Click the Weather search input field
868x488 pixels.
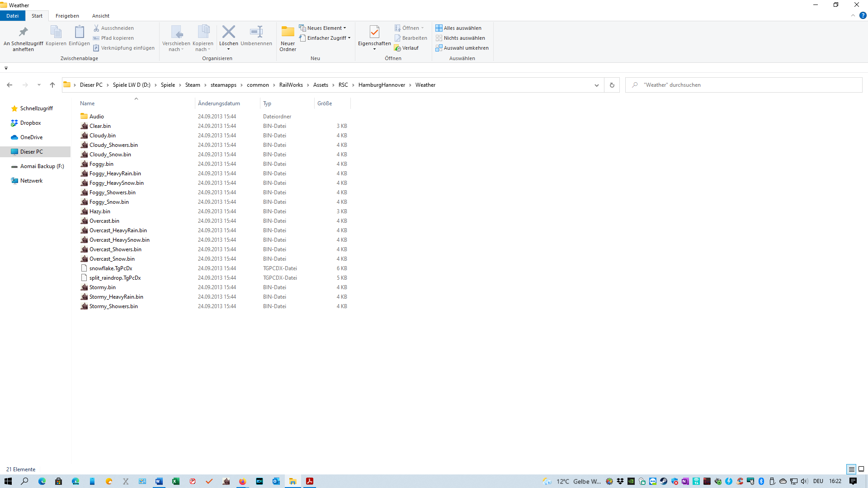pos(746,85)
